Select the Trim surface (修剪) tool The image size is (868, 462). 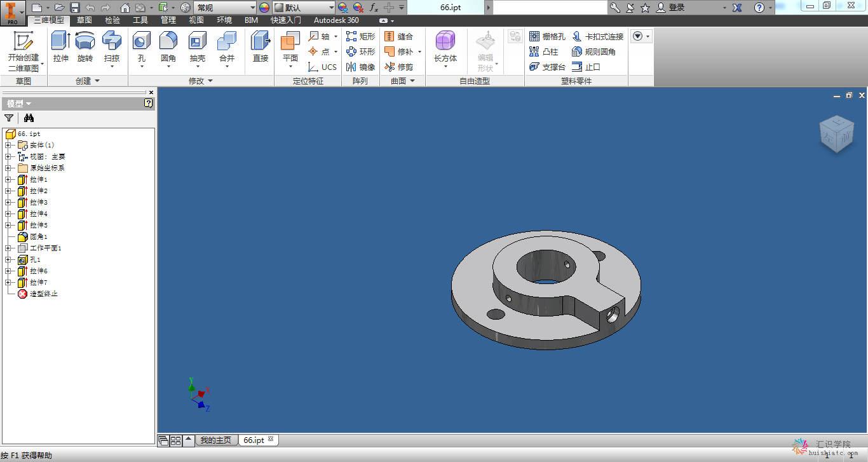click(x=398, y=67)
